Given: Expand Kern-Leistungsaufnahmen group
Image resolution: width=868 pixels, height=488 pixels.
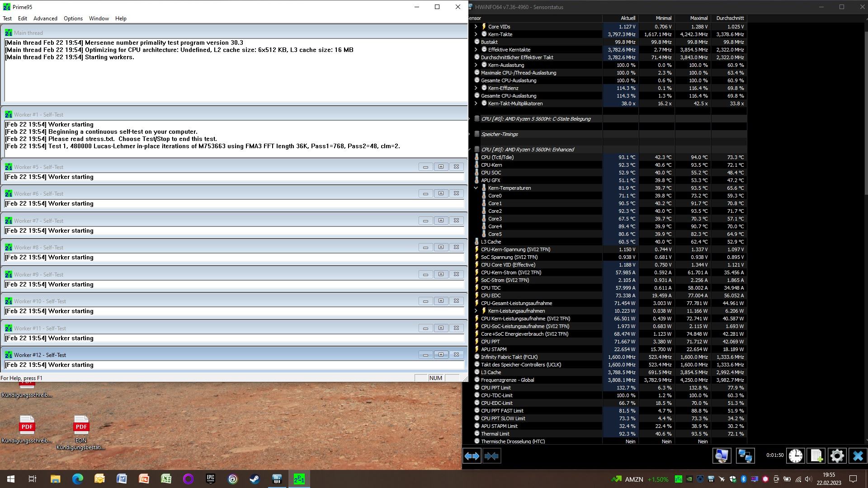Looking at the screenshot, I should [x=476, y=311].
